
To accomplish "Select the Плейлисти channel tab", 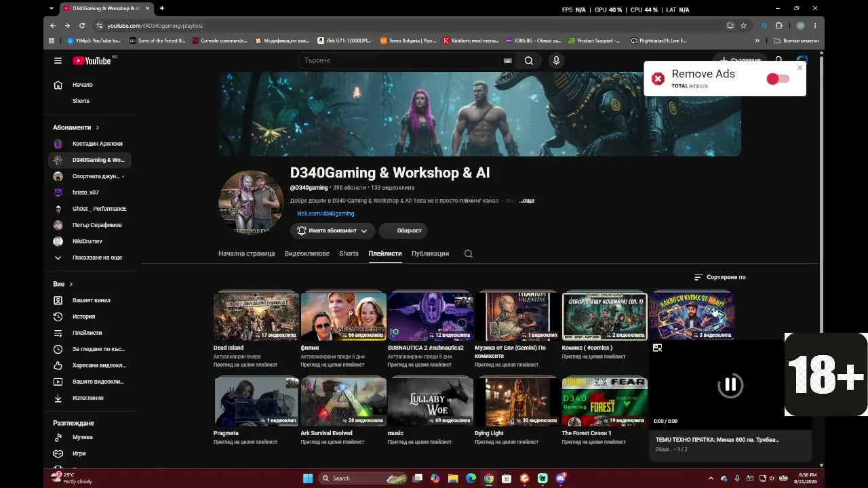I will tap(385, 253).
